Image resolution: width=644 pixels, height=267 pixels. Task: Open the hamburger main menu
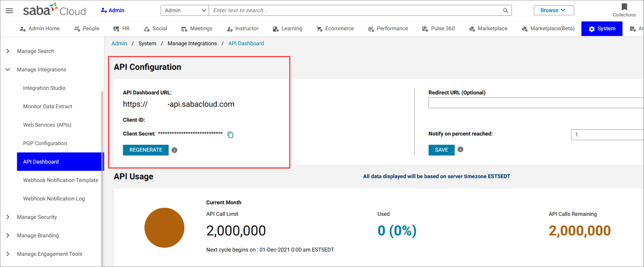pyautogui.click(x=9, y=11)
